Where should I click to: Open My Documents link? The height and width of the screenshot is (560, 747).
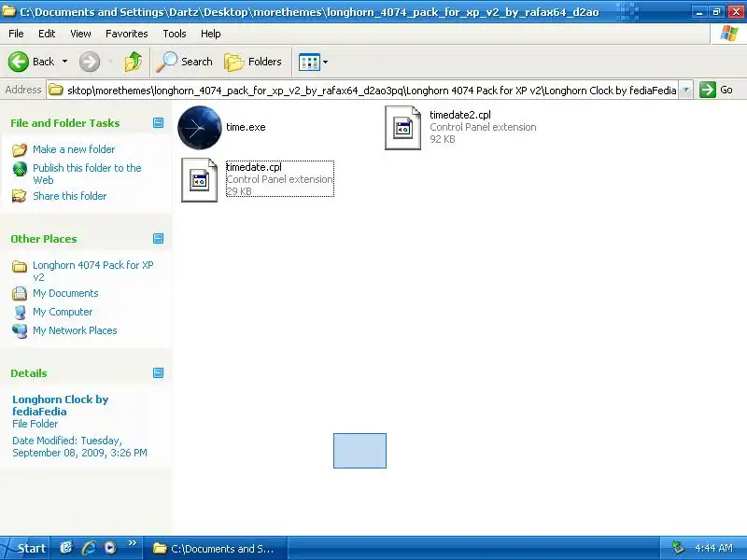(x=65, y=293)
